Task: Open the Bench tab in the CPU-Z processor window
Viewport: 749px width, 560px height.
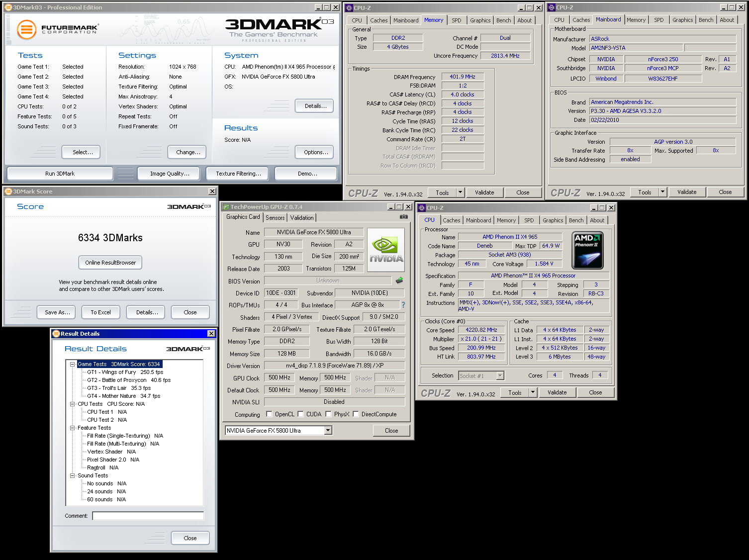Action: click(576, 220)
